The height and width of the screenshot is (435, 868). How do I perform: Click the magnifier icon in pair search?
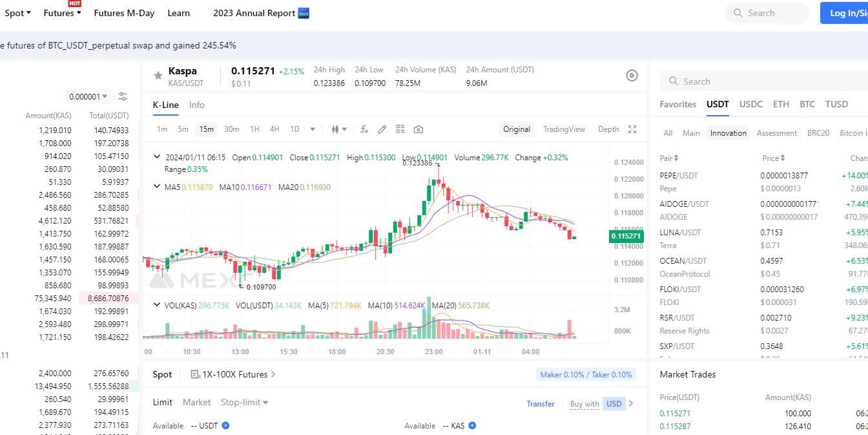click(674, 81)
